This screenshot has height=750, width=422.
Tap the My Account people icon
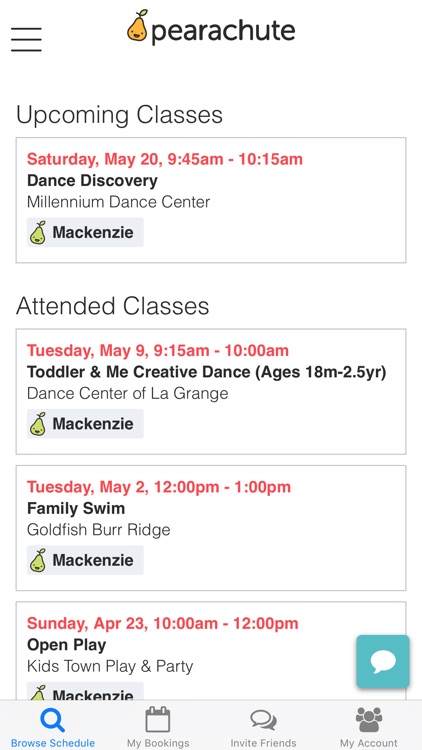tap(369, 720)
